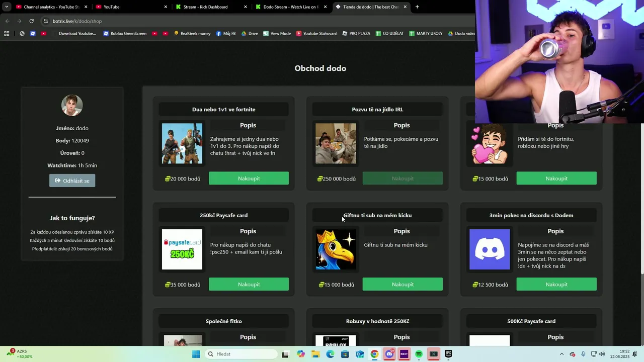
Task: Show hidden system tray icons
Action: point(561,354)
